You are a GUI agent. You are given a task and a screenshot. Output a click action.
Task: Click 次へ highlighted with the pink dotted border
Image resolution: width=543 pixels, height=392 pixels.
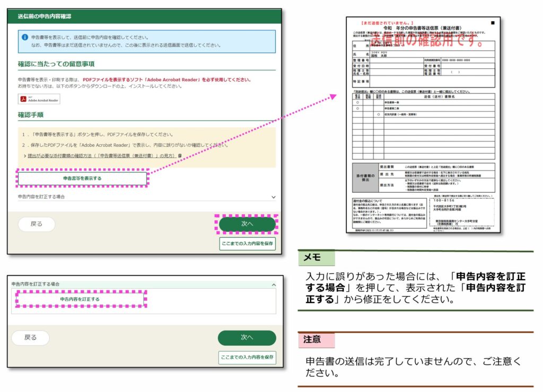(x=247, y=224)
